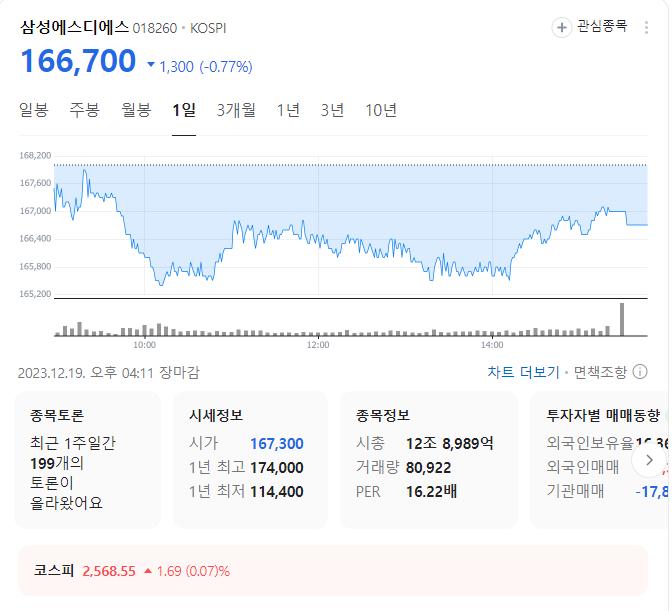This screenshot has width=672, height=611.
Task: Click the change value 1,300 (-0.77%)
Action: 206,67
